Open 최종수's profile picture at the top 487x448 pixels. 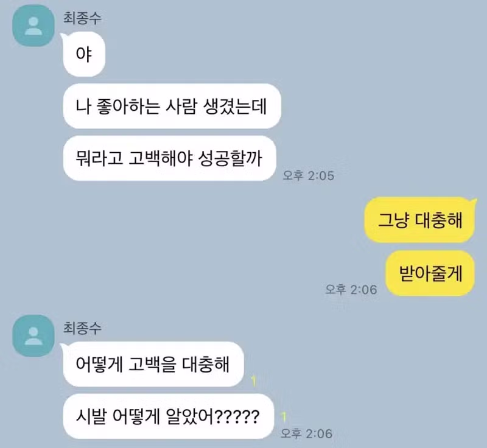33,26
